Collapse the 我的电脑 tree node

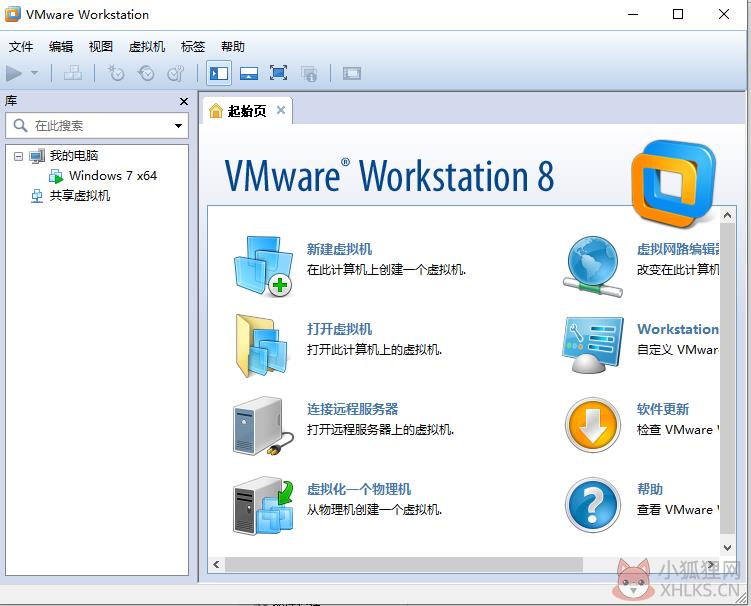[x=18, y=156]
